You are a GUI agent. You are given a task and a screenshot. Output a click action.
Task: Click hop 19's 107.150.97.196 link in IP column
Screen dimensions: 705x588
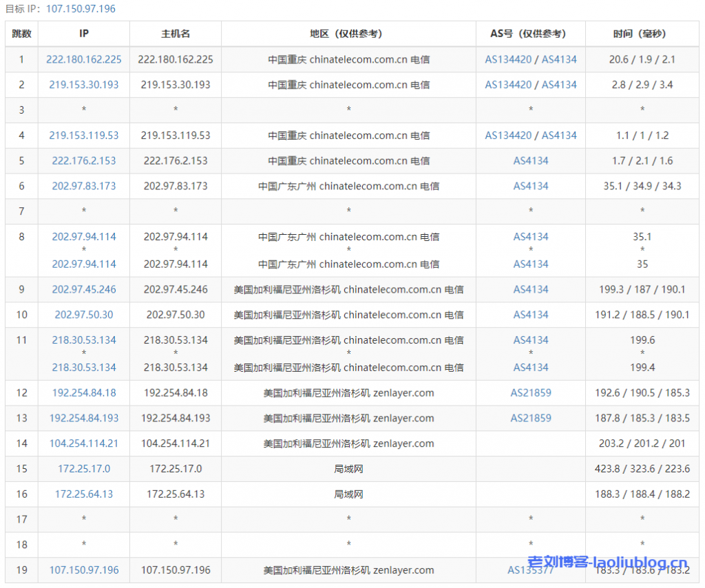(84, 571)
